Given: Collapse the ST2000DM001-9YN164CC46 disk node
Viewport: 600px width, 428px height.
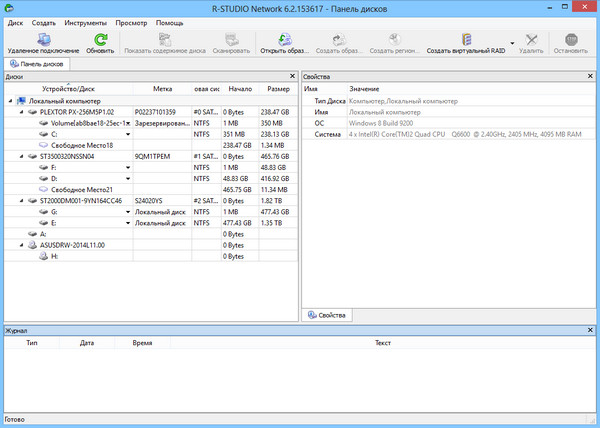Looking at the screenshot, I should (21, 200).
